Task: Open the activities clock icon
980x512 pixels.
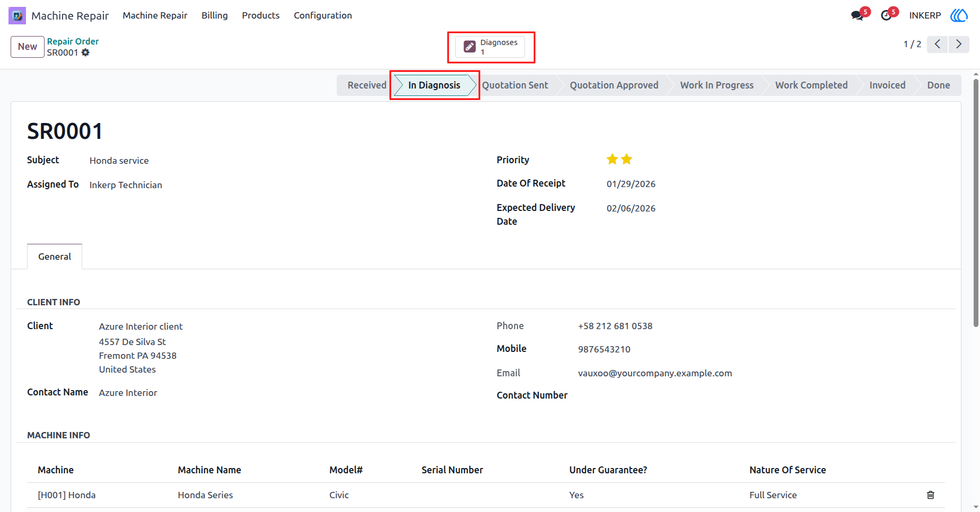Action: [886, 15]
